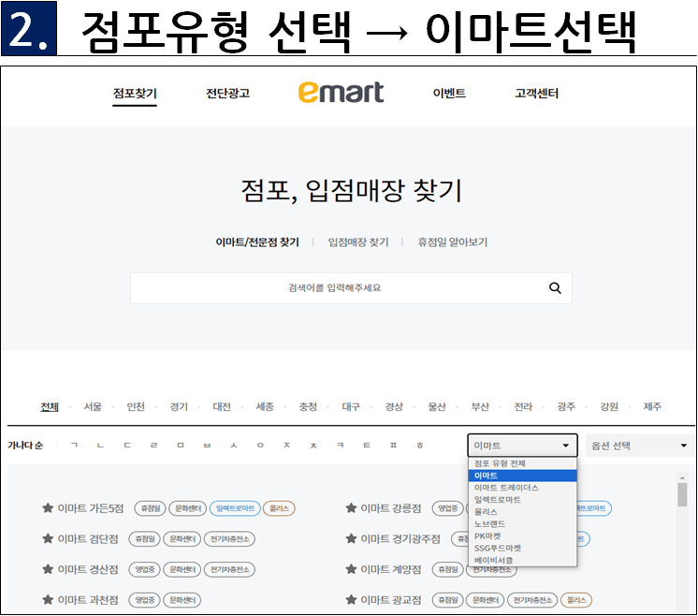The image size is (698, 616).
Task: Filter region by 서울
Action: coord(93,406)
